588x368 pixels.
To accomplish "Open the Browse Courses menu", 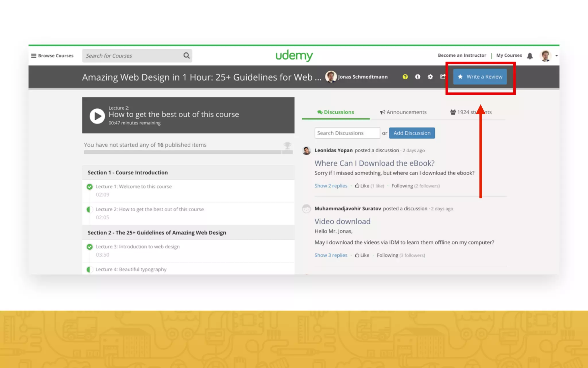I will point(52,56).
